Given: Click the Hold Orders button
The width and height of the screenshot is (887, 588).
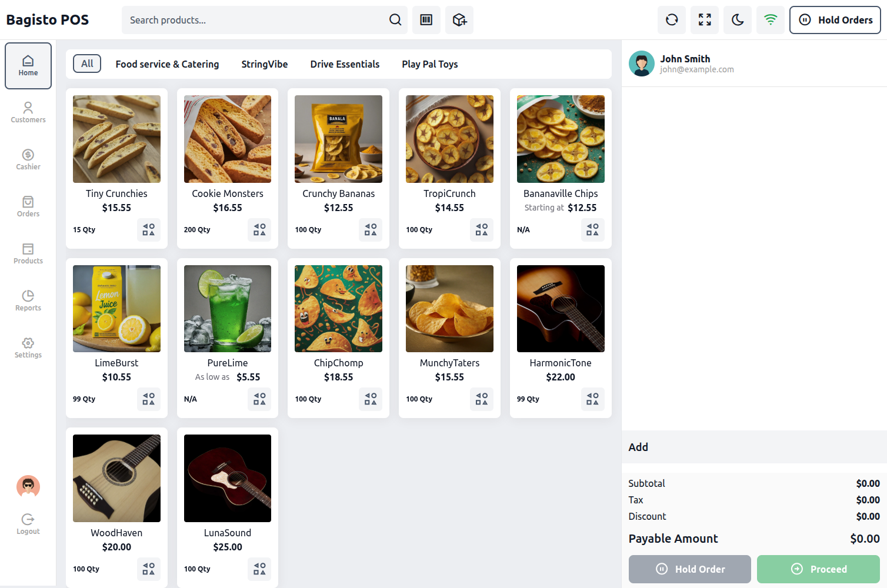Looking at the screenshot, I should 835,19.
